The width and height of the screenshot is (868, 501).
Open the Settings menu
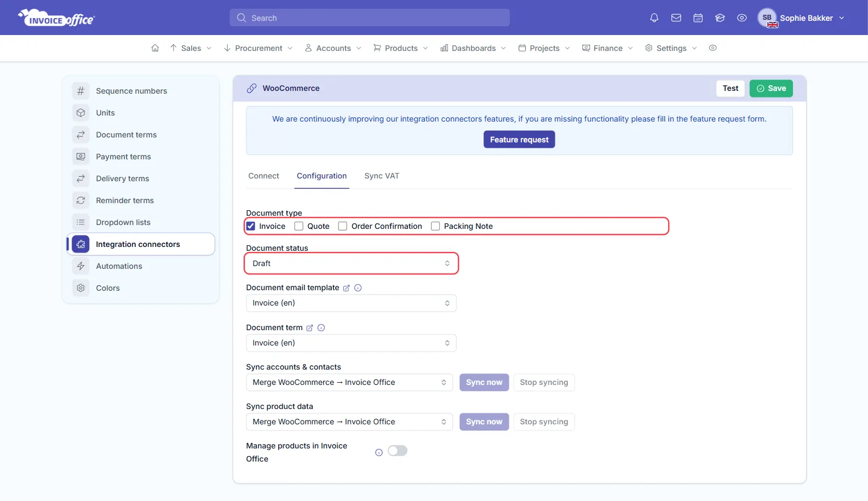[671, 48]
